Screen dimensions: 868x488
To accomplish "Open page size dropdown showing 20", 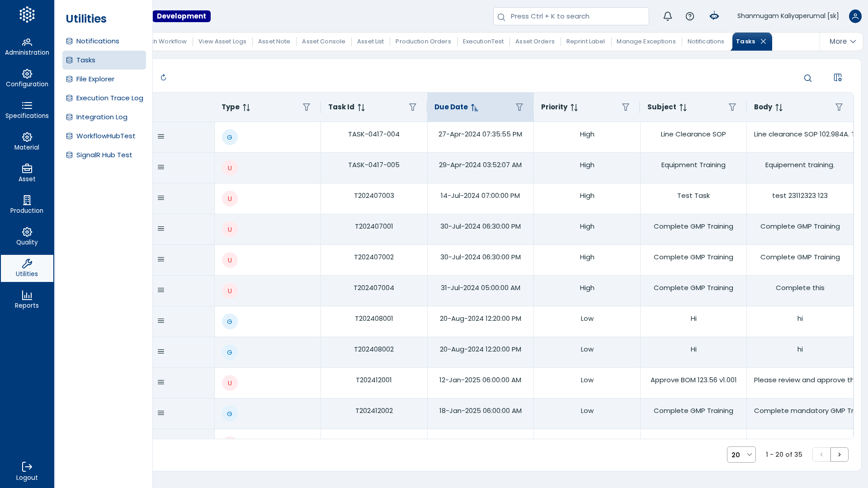I will (x=741, y=455).
